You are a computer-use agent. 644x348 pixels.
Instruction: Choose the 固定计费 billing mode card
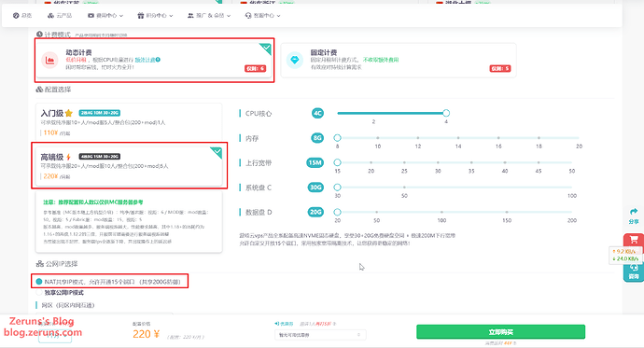(x=399, y=61)
